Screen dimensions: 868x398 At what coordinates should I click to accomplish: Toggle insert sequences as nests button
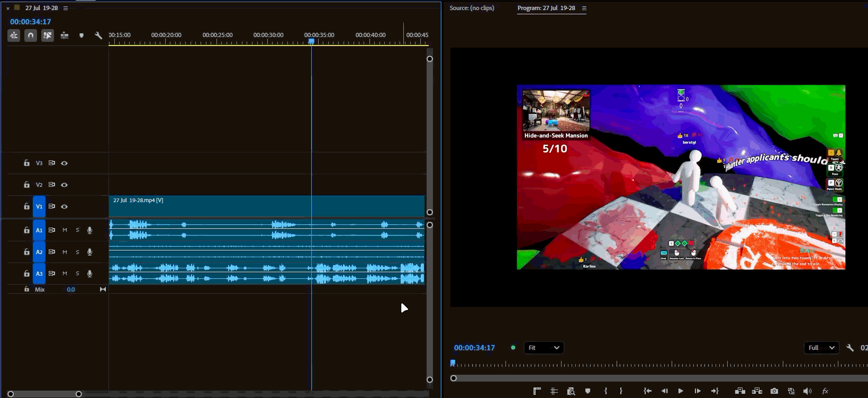click(x=14, y=35)
